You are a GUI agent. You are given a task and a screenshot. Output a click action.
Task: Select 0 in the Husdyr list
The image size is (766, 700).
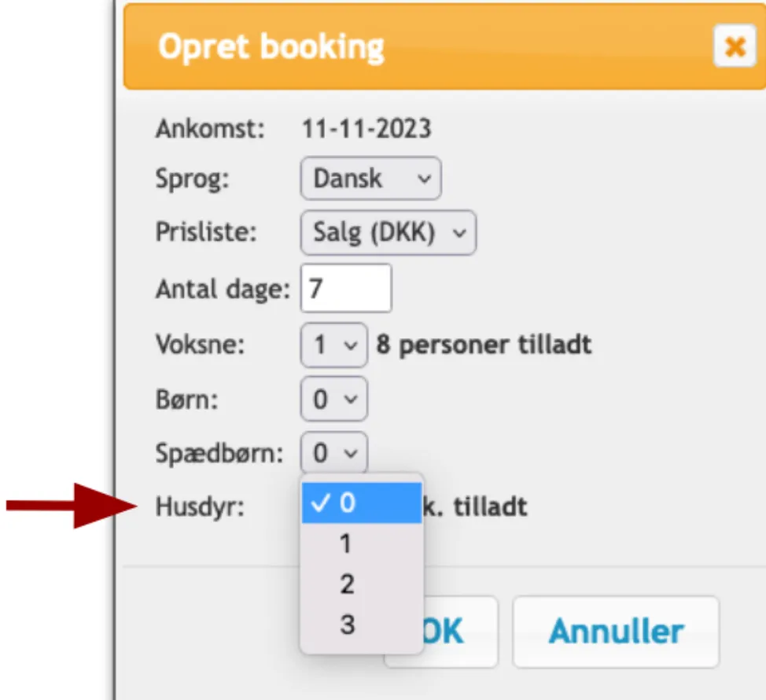[362, 504]
